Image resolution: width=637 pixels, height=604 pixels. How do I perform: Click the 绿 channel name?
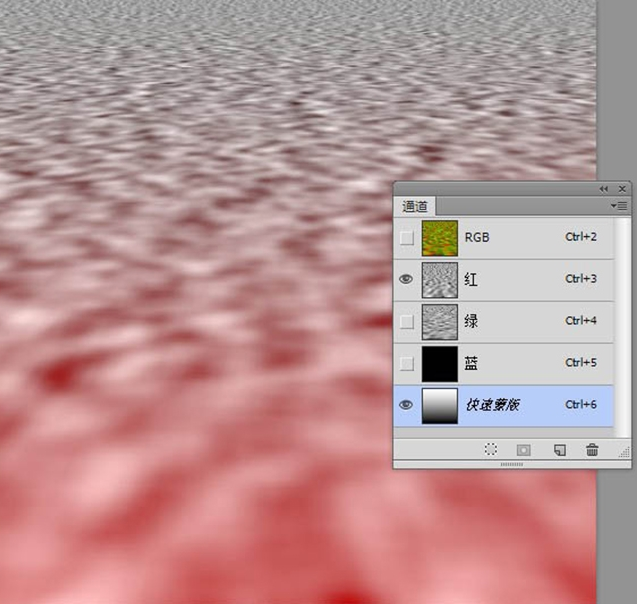(471, 321)
